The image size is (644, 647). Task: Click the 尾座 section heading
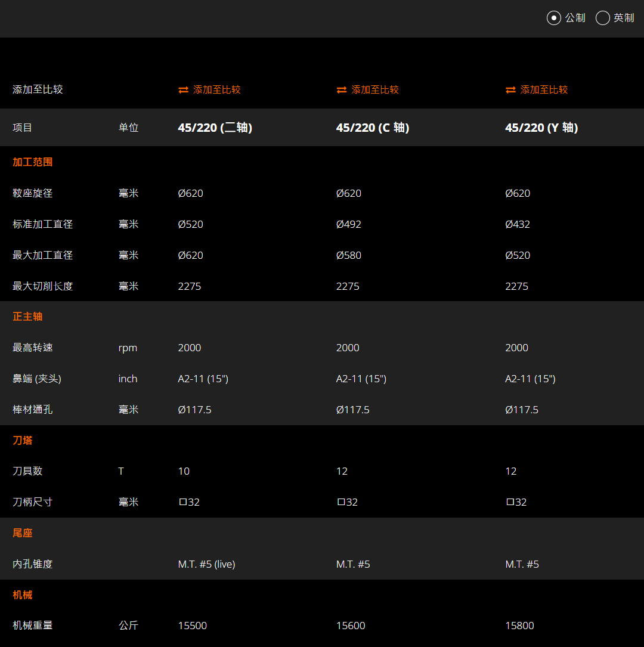(x=23, y=533)
